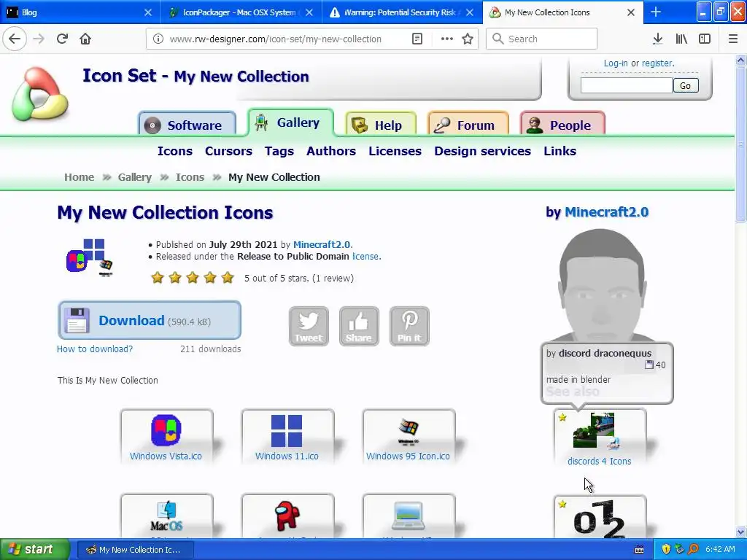Open page actions three-dot menu
This screenshot has width=747, height=560.
(x=447, y=39)
